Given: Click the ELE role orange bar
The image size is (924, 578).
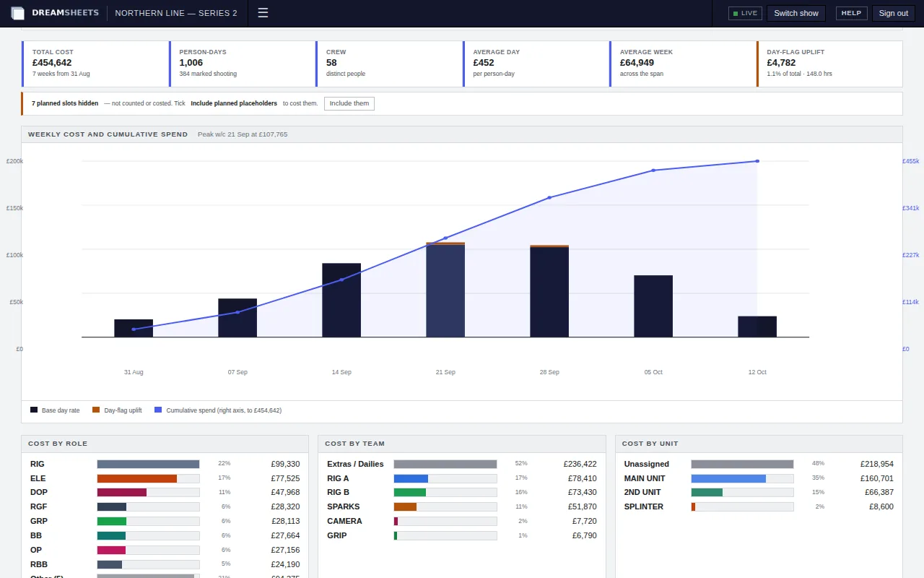Looking at the screenshot, I should 137,478.
